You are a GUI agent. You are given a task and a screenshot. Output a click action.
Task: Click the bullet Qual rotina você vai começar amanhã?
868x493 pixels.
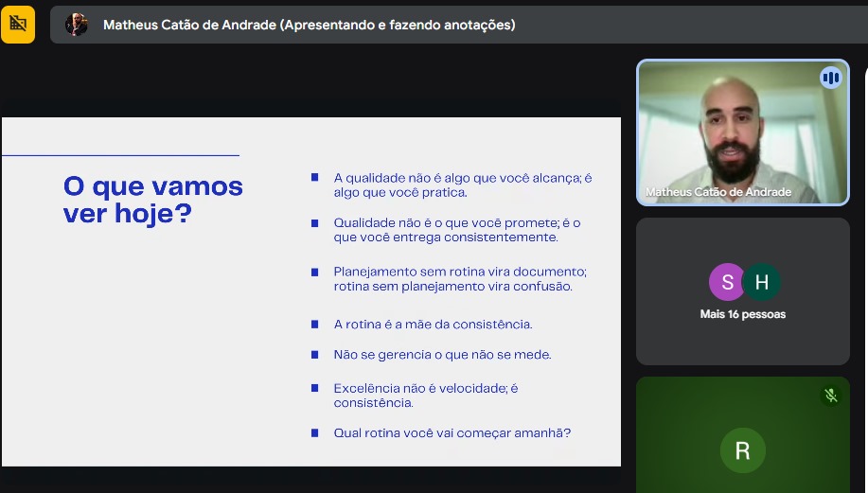coord(452,433)
